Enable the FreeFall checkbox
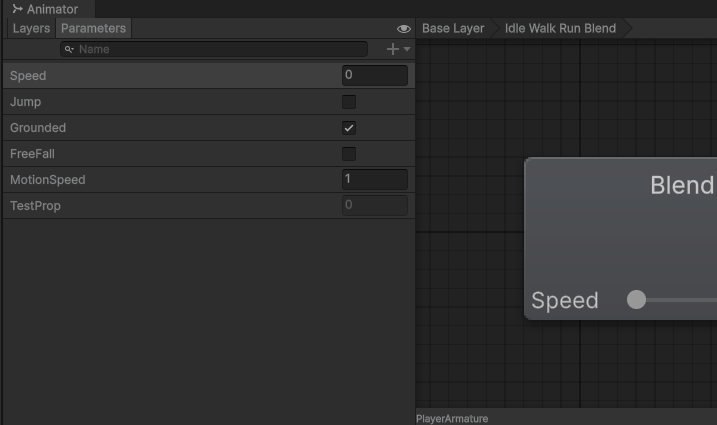This screenshot has width=717, height=425. (349, 154)
